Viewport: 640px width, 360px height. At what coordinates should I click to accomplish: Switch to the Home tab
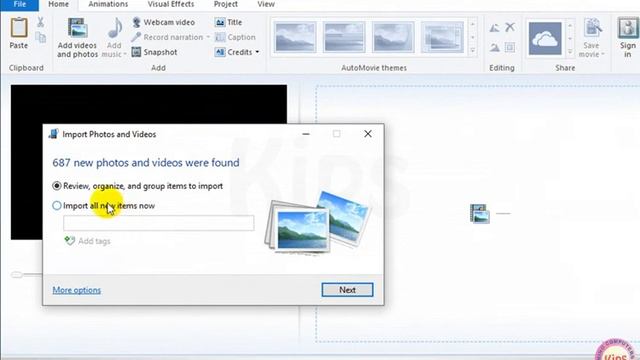58,4
